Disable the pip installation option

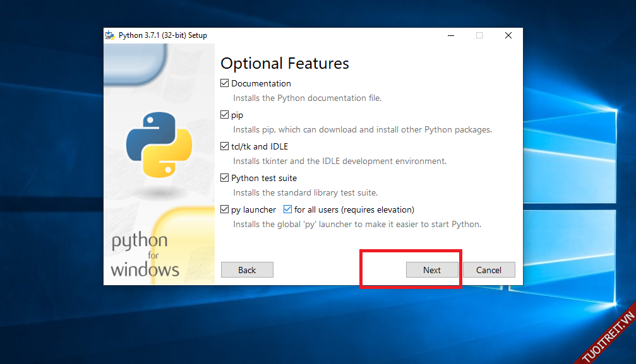click(x=225, y=115)
